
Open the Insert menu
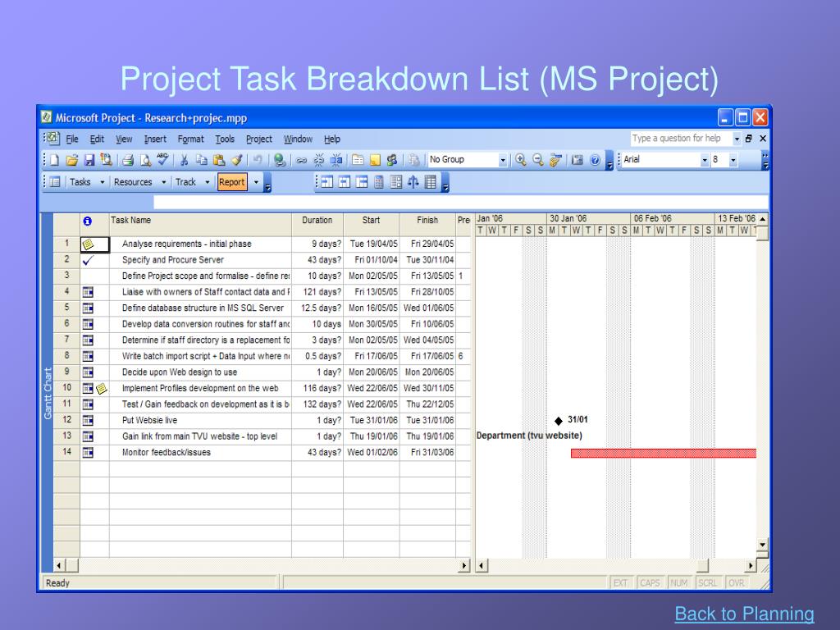(155, 139)
